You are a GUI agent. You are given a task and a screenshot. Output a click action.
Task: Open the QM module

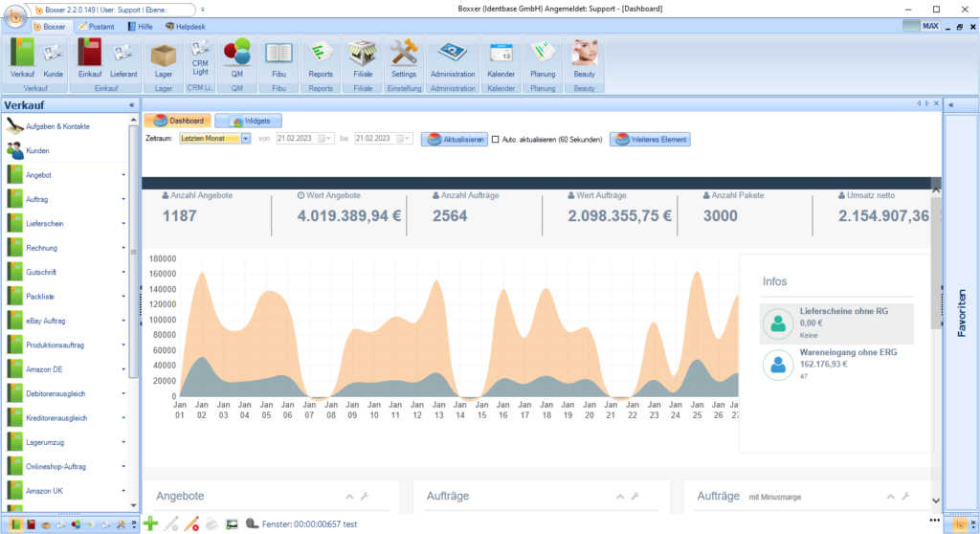[x=237, y=58]
